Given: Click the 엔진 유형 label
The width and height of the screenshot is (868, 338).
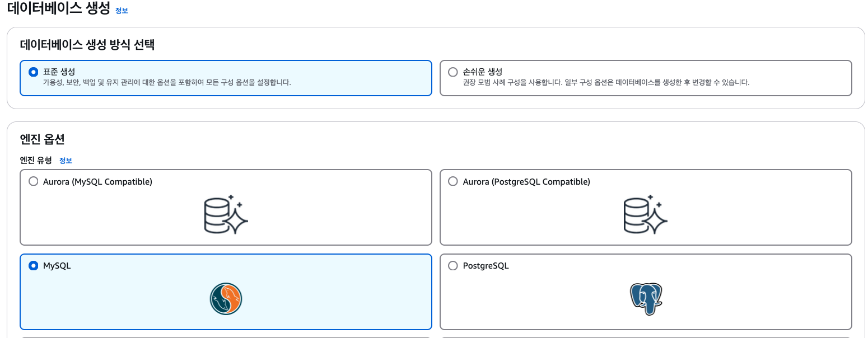Looking at the screenshot, I should tap(36, 161).
